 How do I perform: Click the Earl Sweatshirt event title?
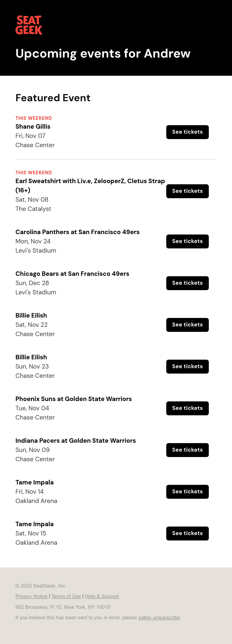(x=90, y=185)
